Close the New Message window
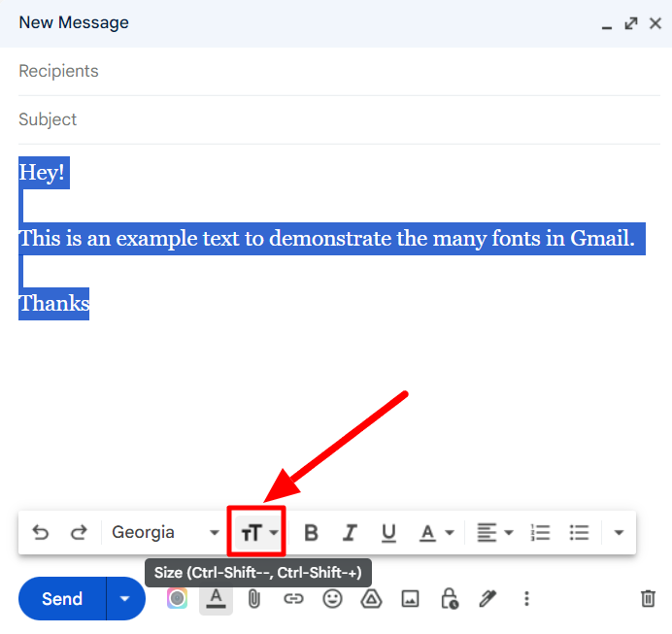This screenshot has height=634, width=672. tap(655, 23)
